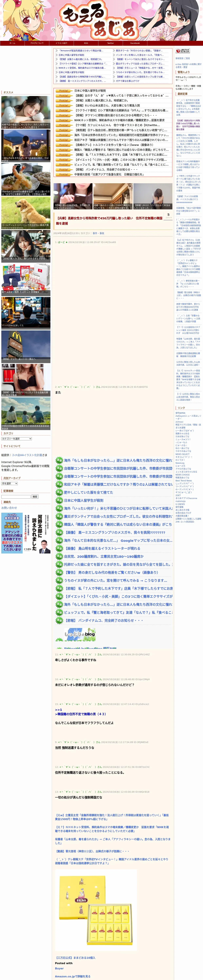Open pickup link 海外「日本は世界の先を行っていた」

point(121,135)
